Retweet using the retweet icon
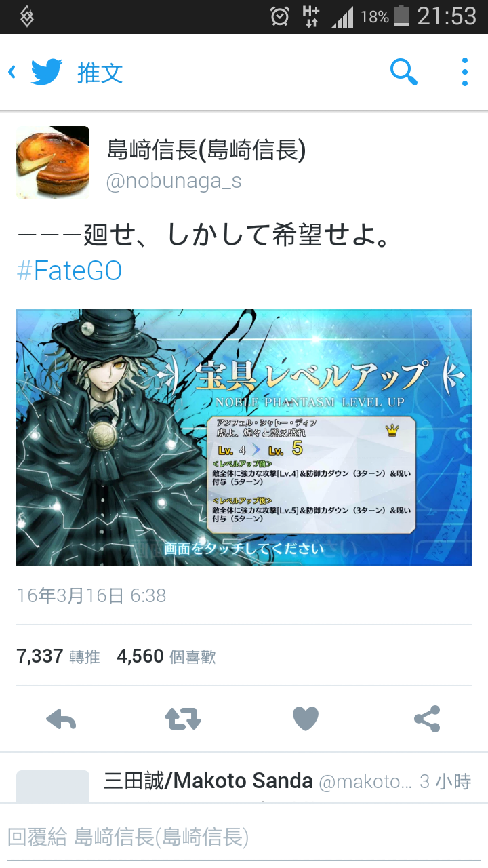Viewport: 488px width, 868px height. pyautogui.click(x=183, y=719)
